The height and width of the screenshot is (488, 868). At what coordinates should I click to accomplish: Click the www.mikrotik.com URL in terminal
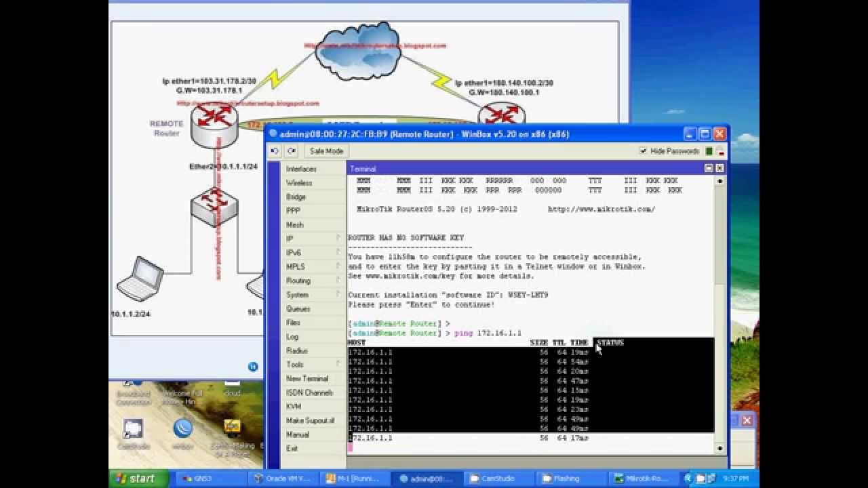click(x=601, y=209)
